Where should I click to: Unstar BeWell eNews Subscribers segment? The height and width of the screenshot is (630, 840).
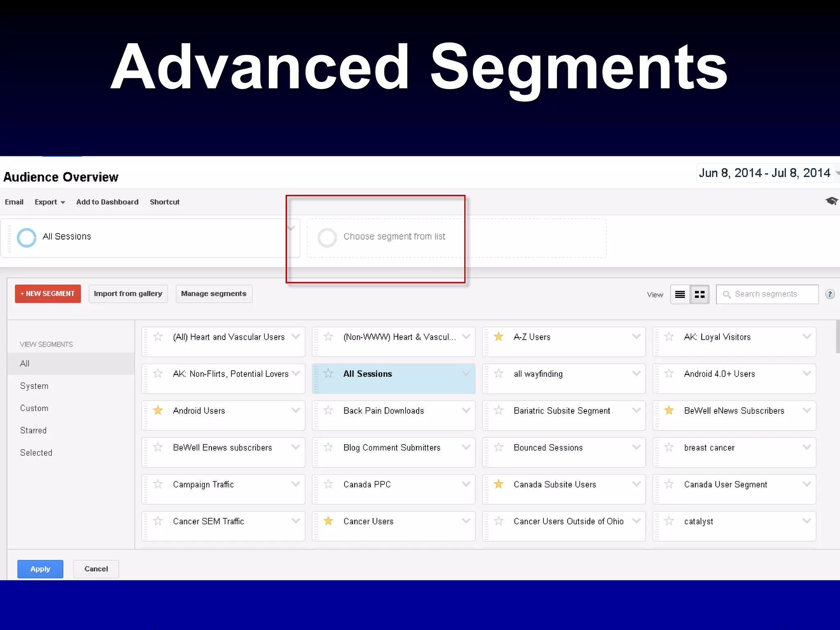(669, 411)
